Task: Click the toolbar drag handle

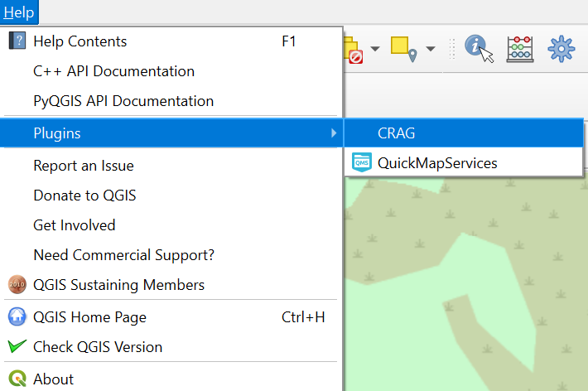Action: tap(452, 49)
